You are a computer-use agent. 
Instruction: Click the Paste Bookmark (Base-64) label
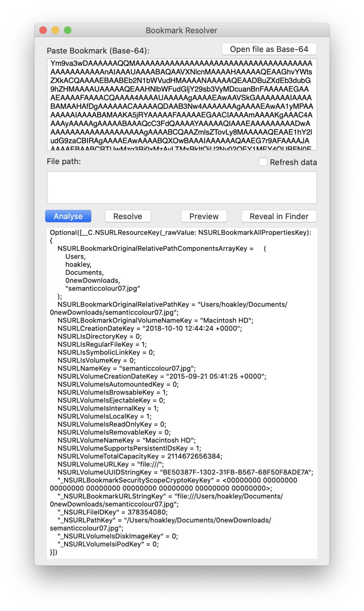click(x=98, y=51)
